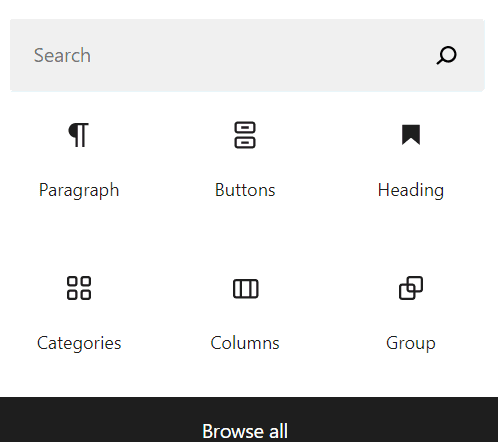Screen dimensions: 498x442
Task: Click the pilcrow Paragraph block icon
Action: (x=79, y=135)
